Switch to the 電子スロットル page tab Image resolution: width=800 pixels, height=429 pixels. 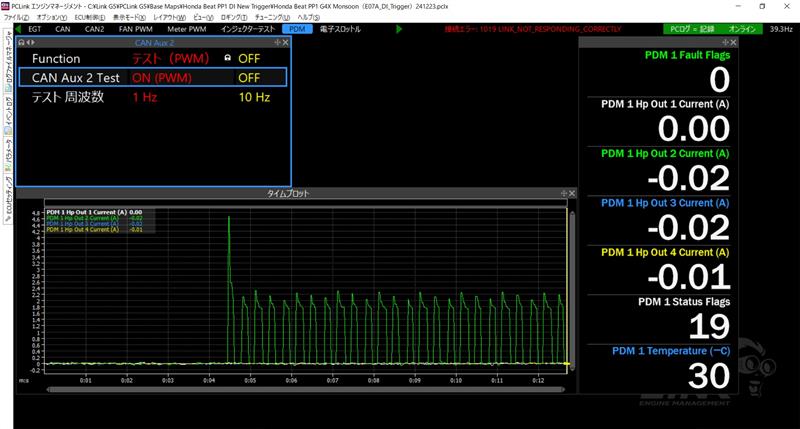pos(340,29)
